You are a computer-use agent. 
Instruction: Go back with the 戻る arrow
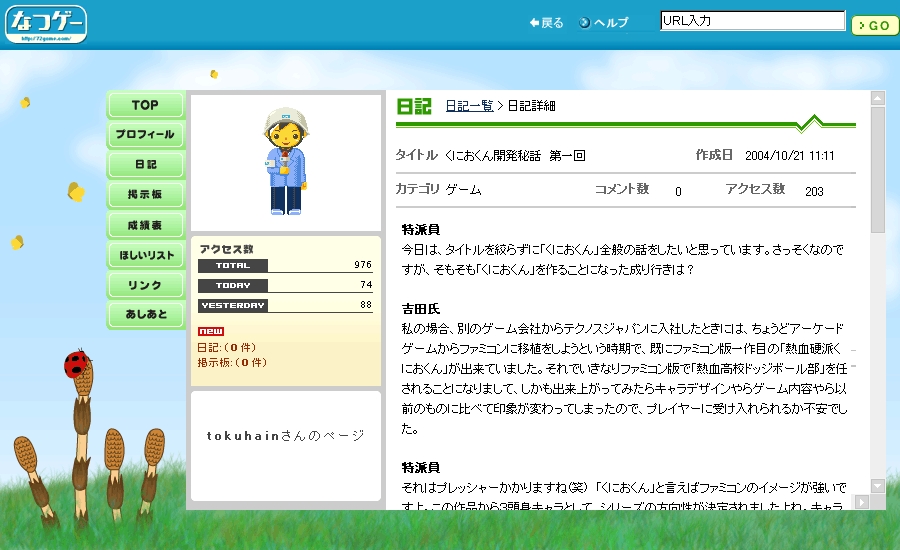(x=546, y=22)
